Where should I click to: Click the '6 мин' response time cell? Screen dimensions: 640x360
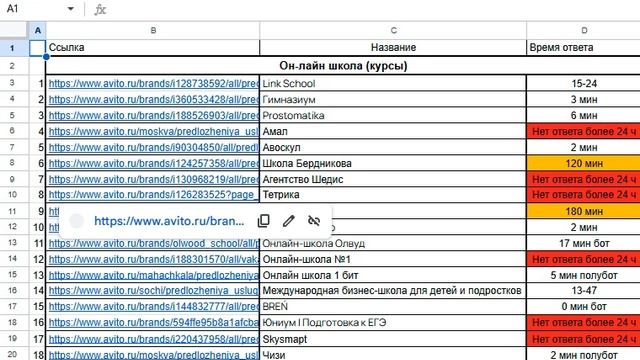pos(584,116)
